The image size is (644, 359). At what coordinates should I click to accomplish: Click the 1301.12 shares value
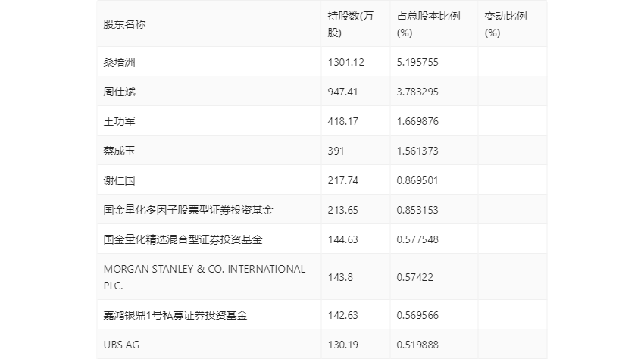pos(346,62)
